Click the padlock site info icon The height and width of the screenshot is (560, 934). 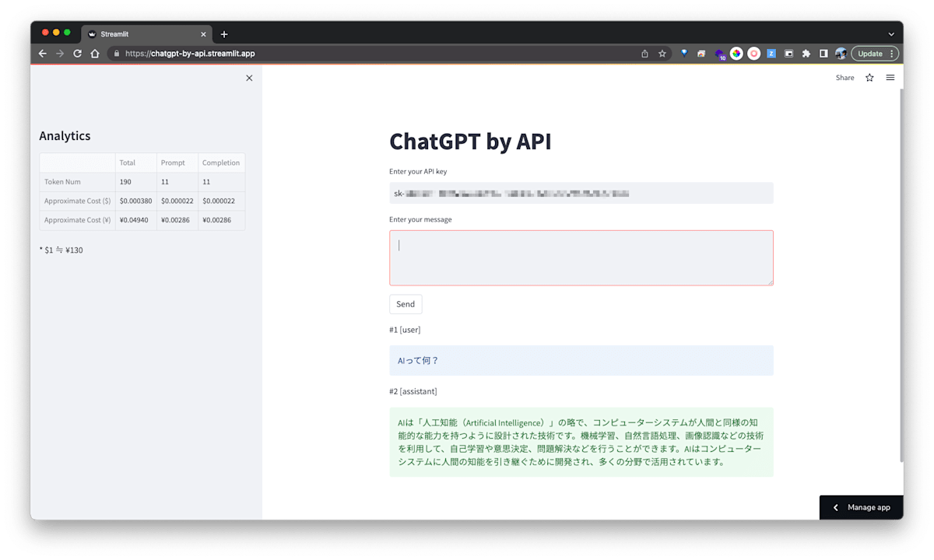[117, 54]
